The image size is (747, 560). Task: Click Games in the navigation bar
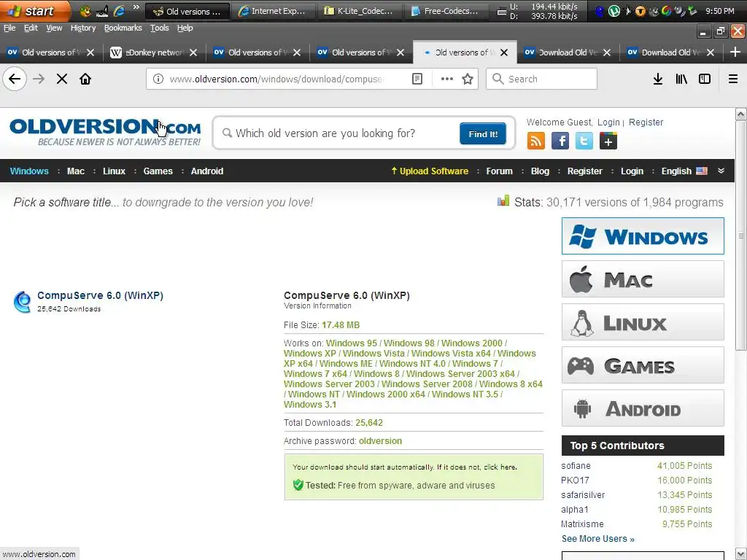(158, 171)
